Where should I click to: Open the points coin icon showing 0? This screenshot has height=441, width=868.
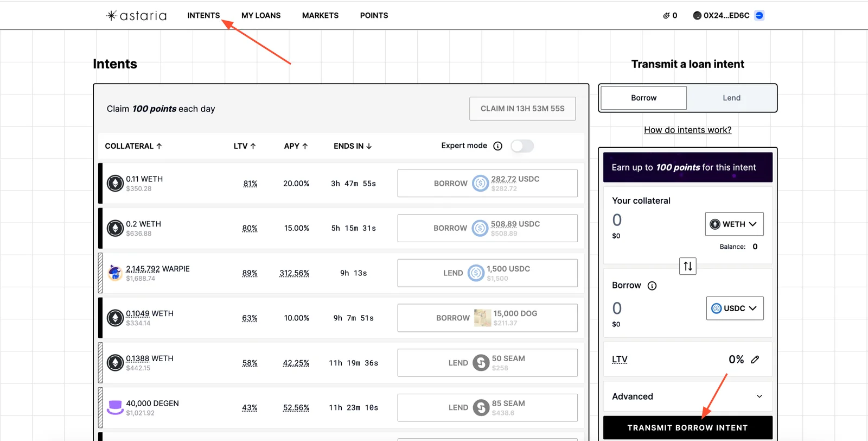point(666,16)
